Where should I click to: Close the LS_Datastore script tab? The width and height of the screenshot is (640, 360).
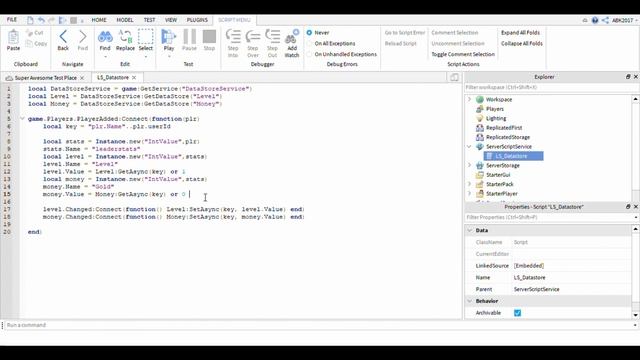point(134,78)
